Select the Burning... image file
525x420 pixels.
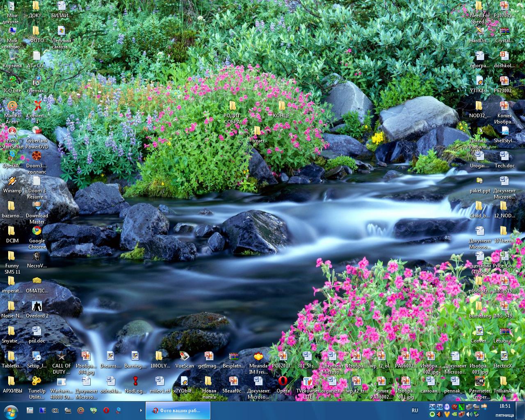tap(135, 360)
